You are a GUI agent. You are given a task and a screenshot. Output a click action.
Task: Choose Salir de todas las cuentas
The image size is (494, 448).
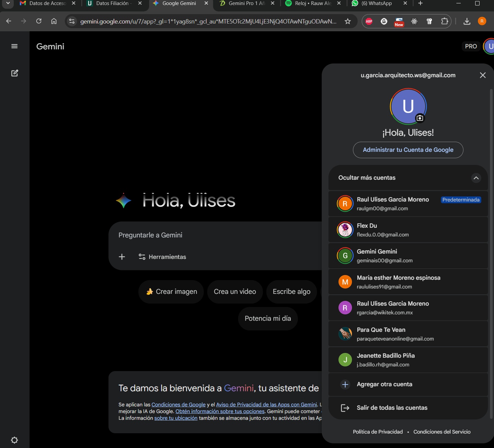pos(392,408)
